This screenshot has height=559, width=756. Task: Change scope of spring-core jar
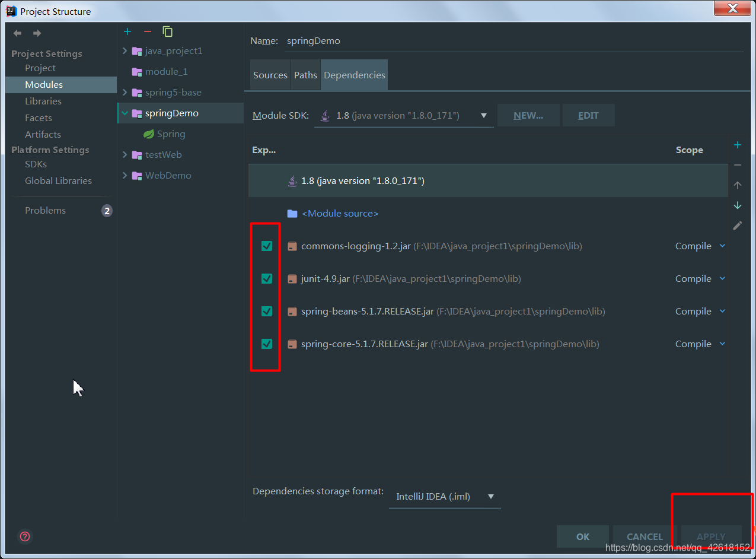(x=700, y=344)
